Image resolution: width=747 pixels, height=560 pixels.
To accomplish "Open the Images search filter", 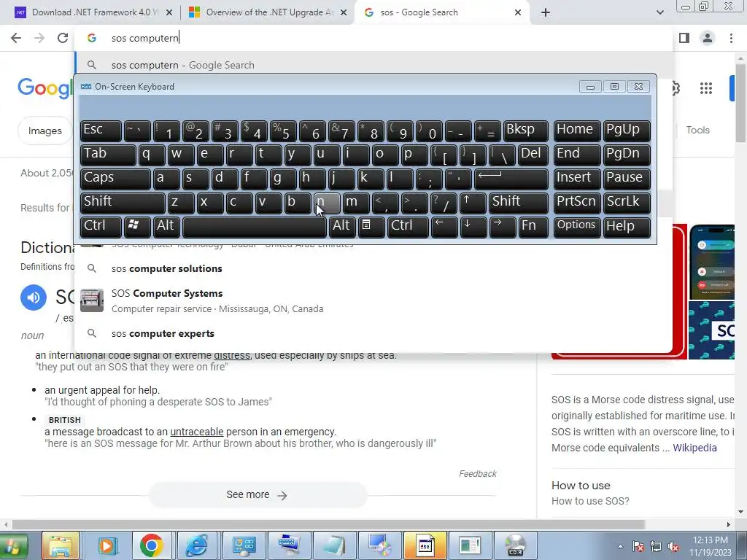I will point(44,131).
